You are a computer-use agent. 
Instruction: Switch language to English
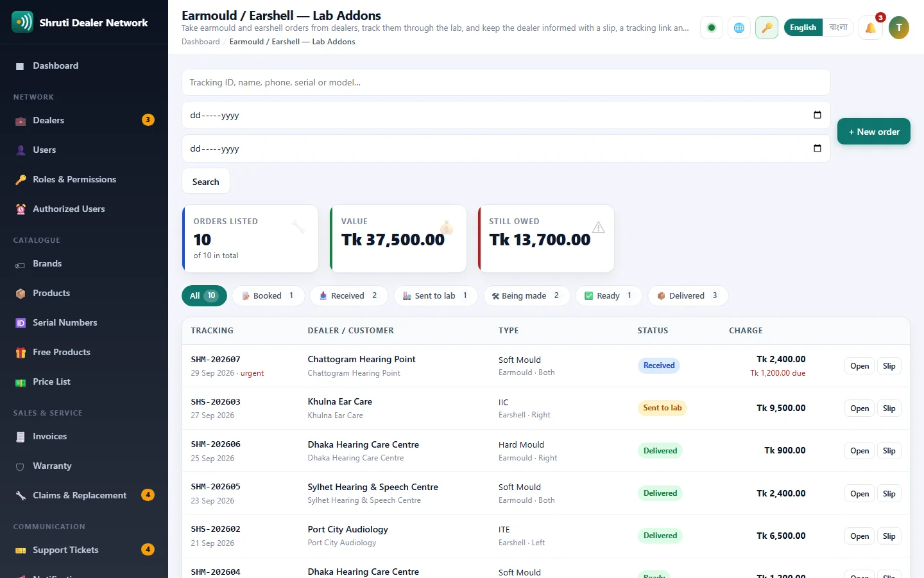click(x=803, y=28)
